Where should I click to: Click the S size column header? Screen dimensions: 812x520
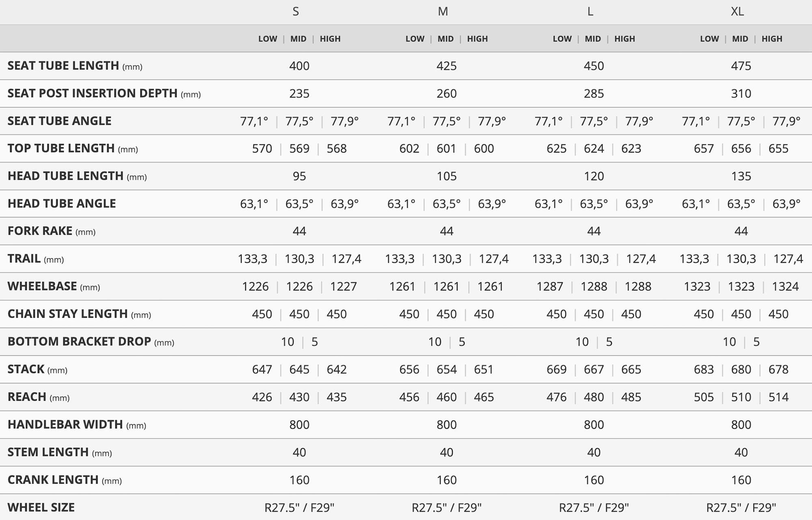pos(296,11)
